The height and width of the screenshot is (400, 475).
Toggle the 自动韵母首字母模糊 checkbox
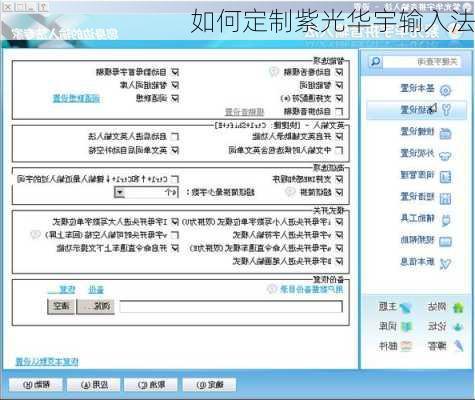click(175, 72)
